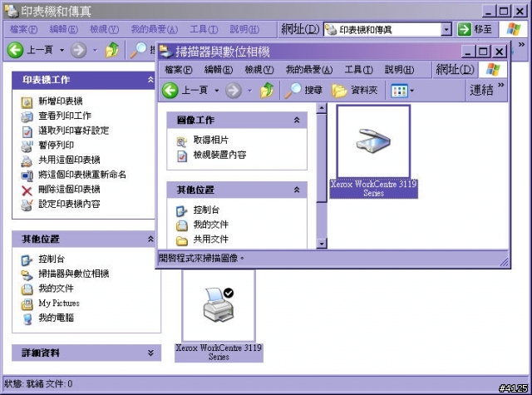532x395 pixels.
Task: Click Up folder icon in scanner window toolbar
Action: click(x=267, y=91)
